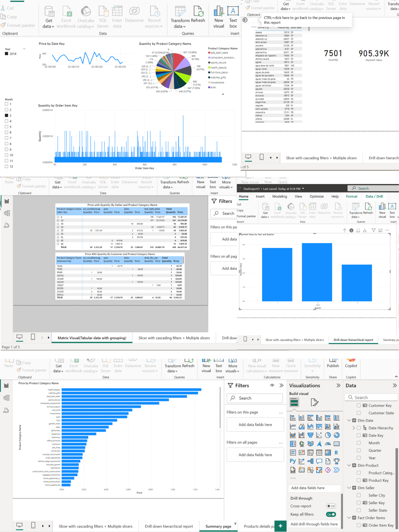Select the Python visual icon
Viewport: 399px width, 532px height.
tap(292, 461)
